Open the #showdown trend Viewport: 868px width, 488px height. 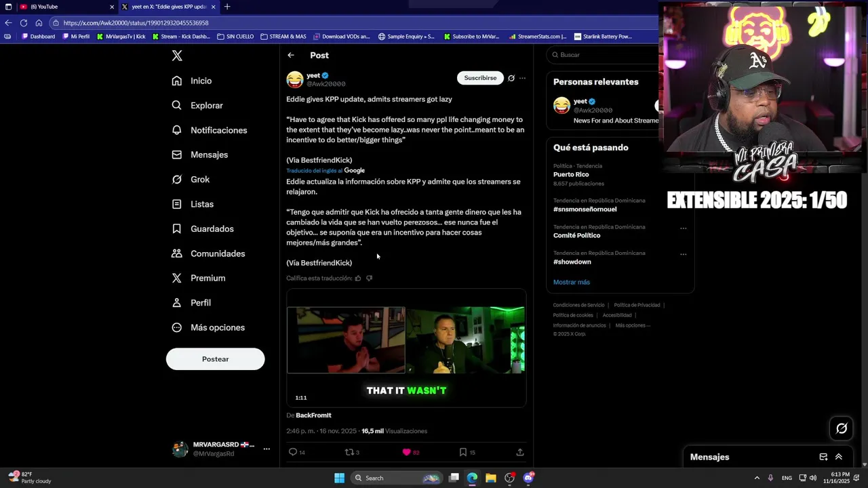coord(572,262)
